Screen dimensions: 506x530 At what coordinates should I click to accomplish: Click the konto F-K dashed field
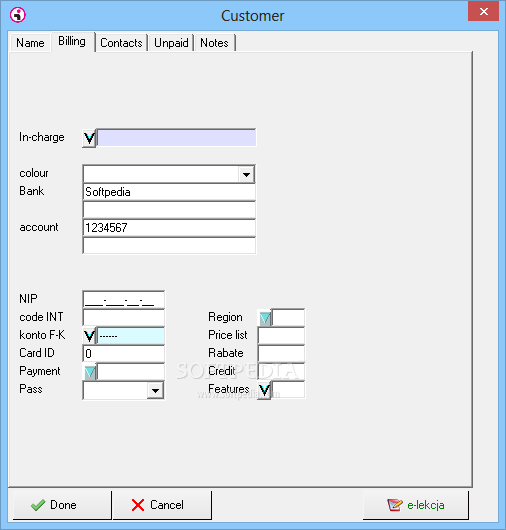coord(131,336)
